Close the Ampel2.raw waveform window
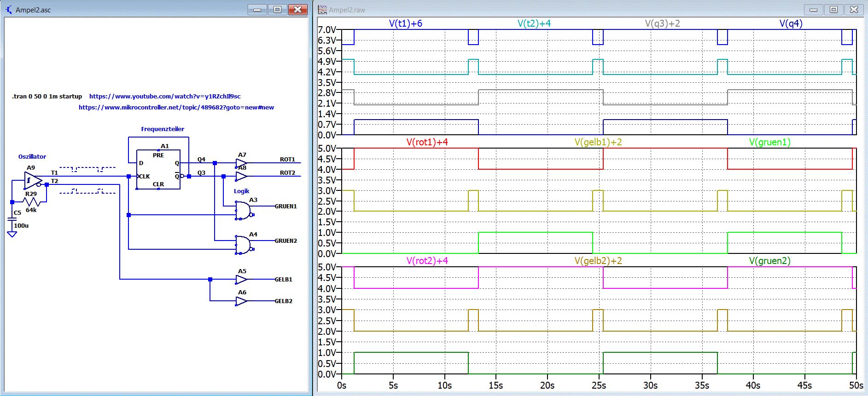The image size is (868, 396). pos(854,10)
